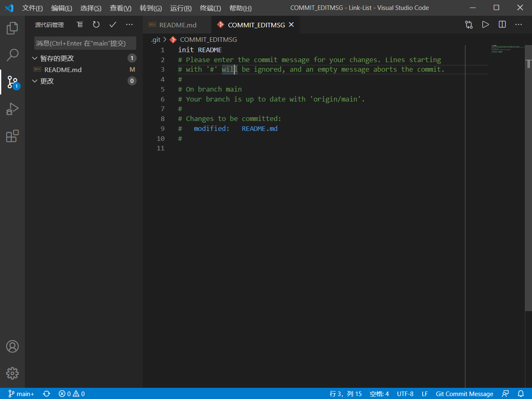
Task: Click 'modified:' text on line 9
Action: point(212,128)
